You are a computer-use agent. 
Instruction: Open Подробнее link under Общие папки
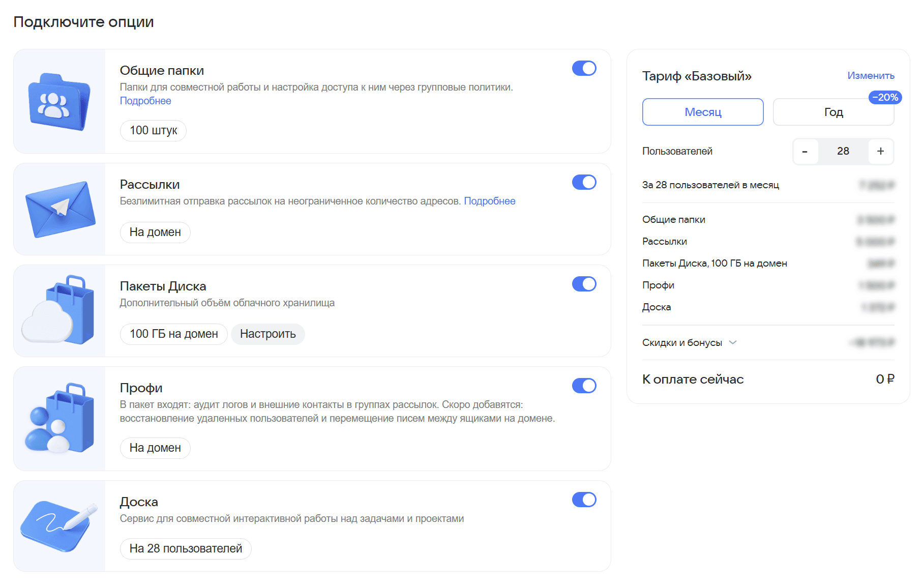tap(145, 101)
